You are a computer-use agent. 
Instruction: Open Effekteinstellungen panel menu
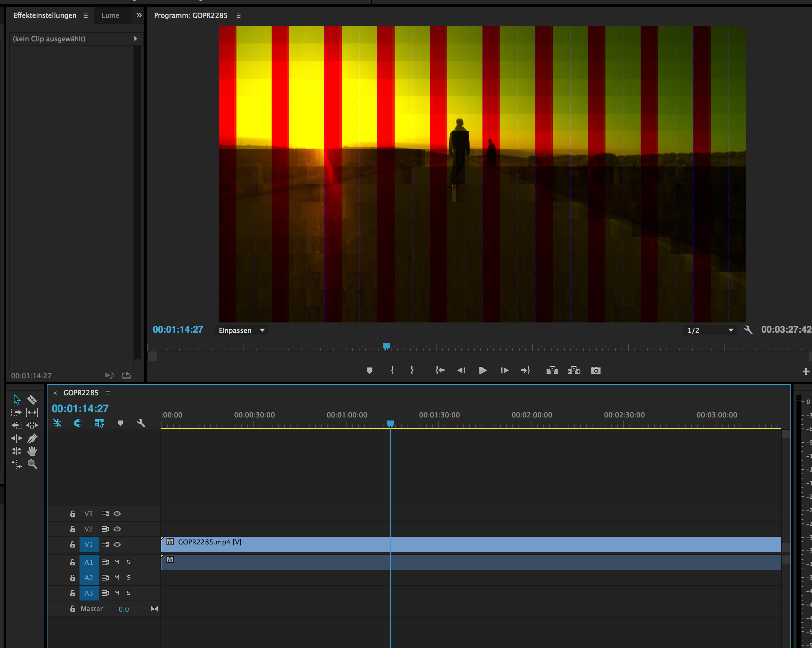click(x=86, y=15)
